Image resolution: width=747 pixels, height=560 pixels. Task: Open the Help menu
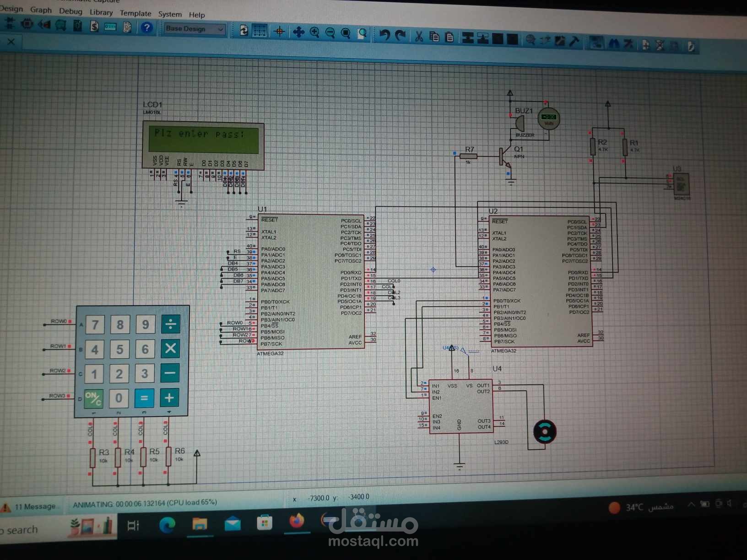[197, 15]
